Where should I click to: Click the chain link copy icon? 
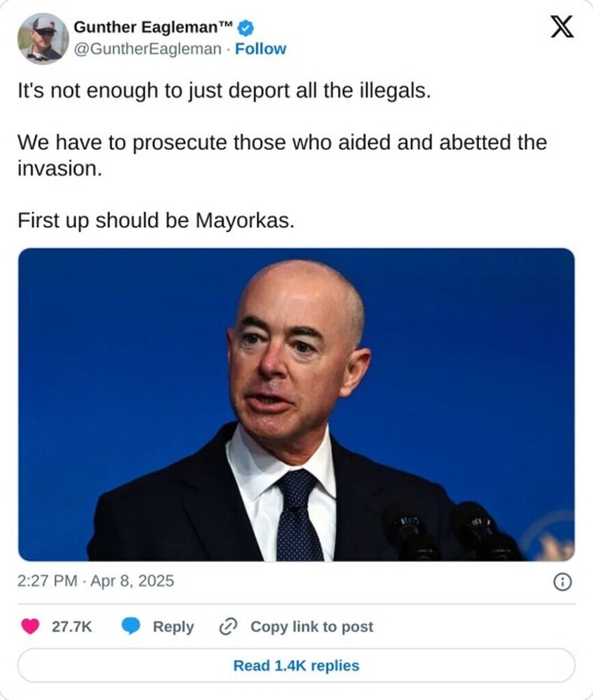coord(228,627)
